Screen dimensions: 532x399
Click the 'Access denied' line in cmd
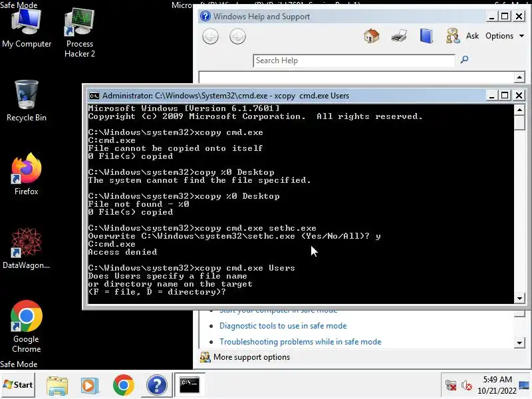[x=122, y=252]
